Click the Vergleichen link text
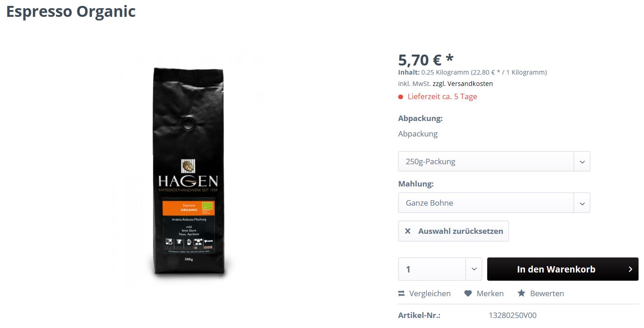Viewport: 644px width, 328px height. click(x=430, y=294)
